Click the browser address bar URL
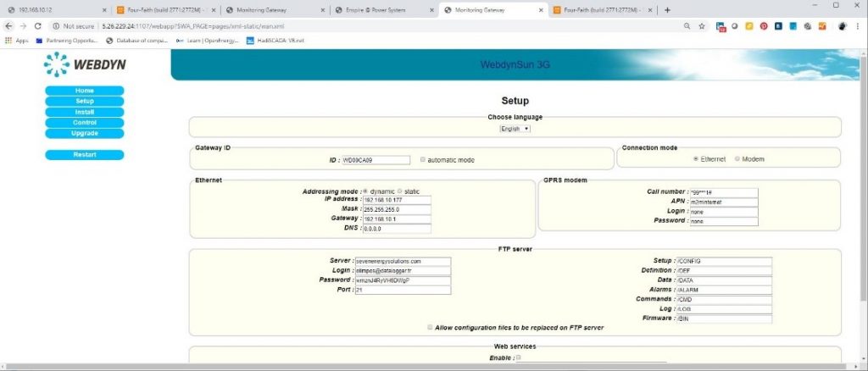 coord(194,26)
